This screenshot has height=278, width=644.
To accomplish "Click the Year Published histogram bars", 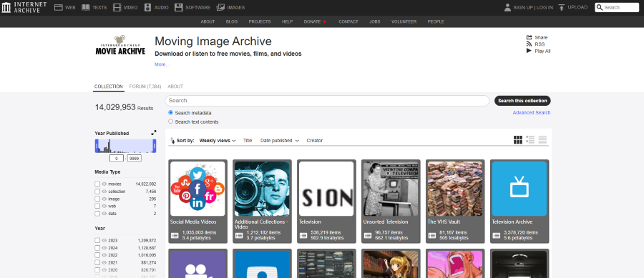I will pos(125,146).
